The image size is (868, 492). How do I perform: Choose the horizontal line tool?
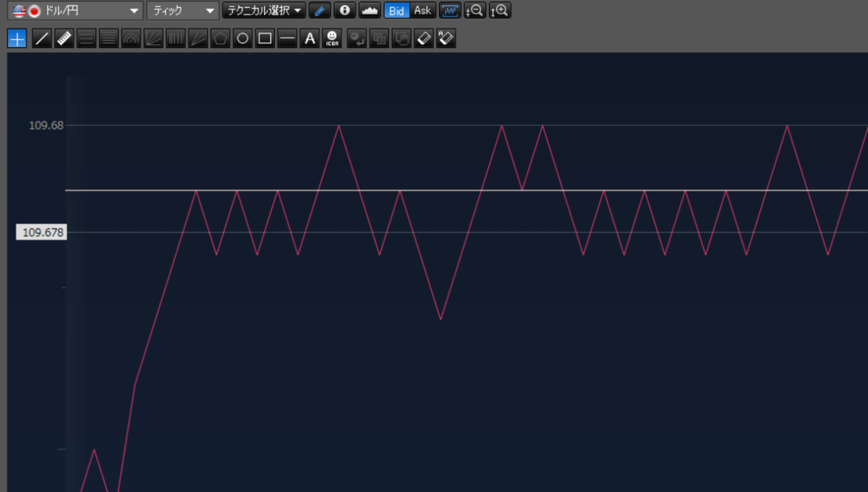click(x=288, y=38)
